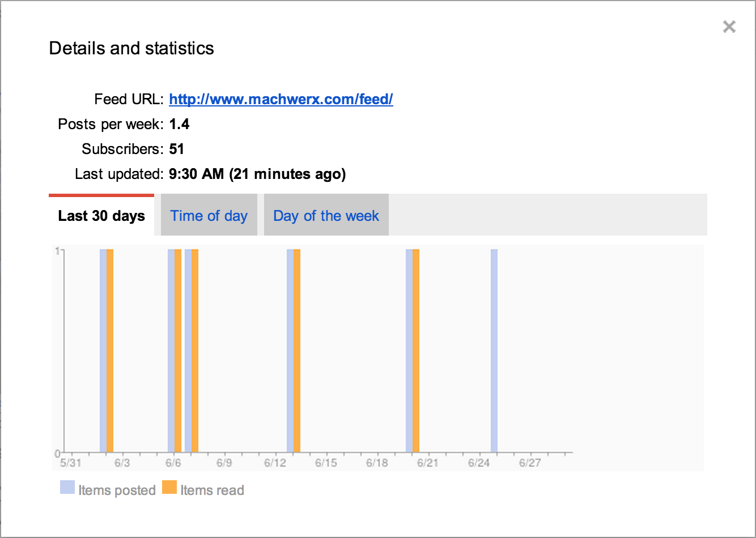The height and width of the screenshot is (538, 756).
Task: Click the Items posted blue legend swatch
Action: coord(67,487)
